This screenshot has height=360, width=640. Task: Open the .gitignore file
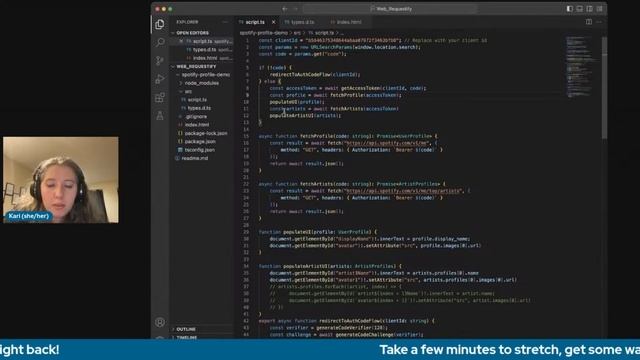point(196,116)
